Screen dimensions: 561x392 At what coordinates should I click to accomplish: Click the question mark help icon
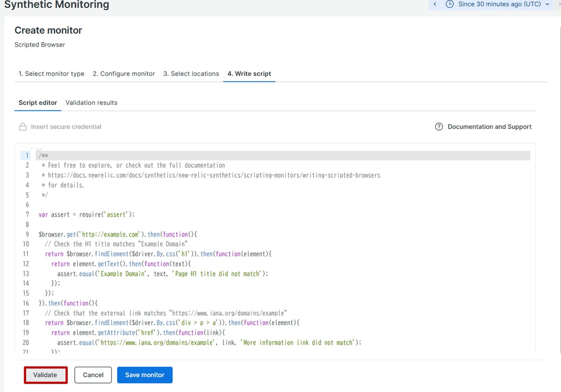[439, 127]
